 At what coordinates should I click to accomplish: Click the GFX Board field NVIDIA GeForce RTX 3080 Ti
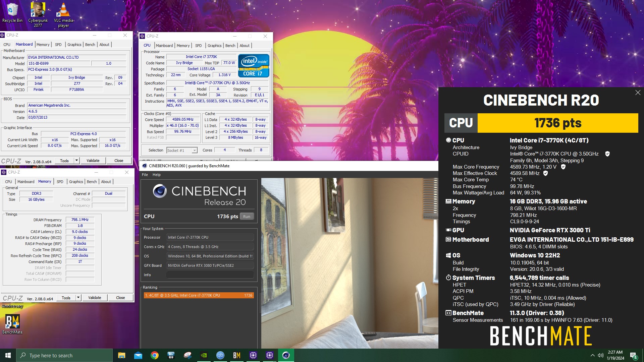pos(210,265)
